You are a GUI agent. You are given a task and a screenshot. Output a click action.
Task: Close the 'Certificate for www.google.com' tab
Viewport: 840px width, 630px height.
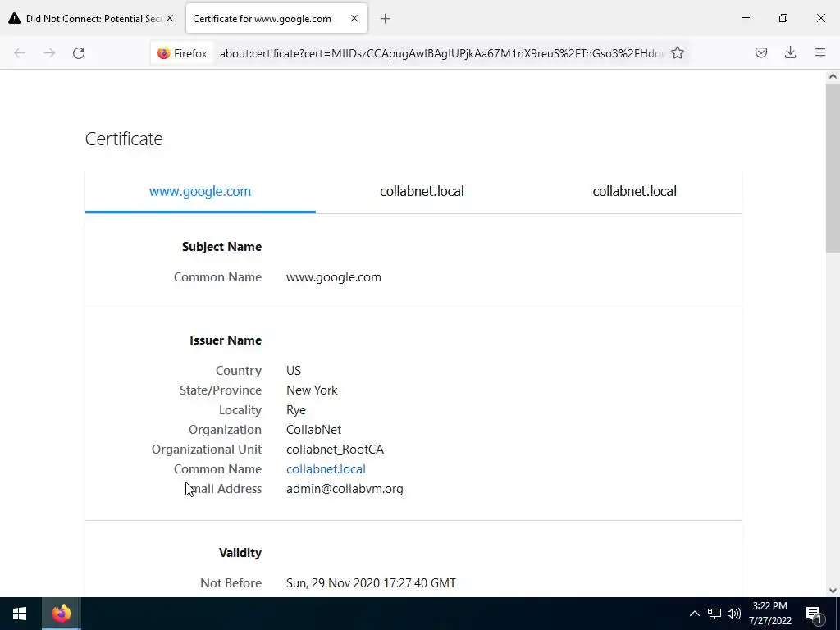click(354, 18)
